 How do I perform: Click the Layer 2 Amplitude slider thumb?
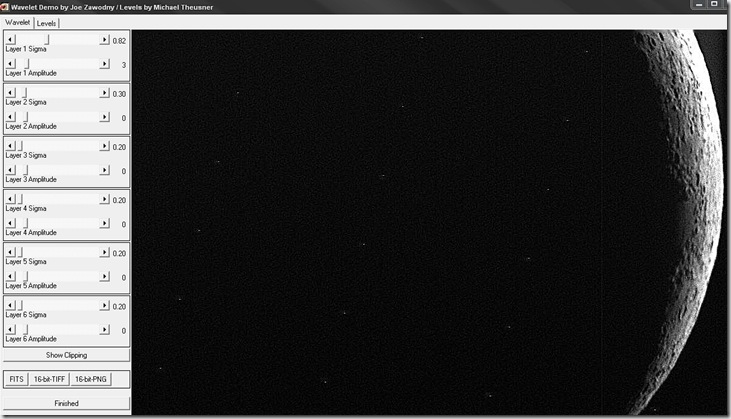pyautogui.click(x=26, y=117)
